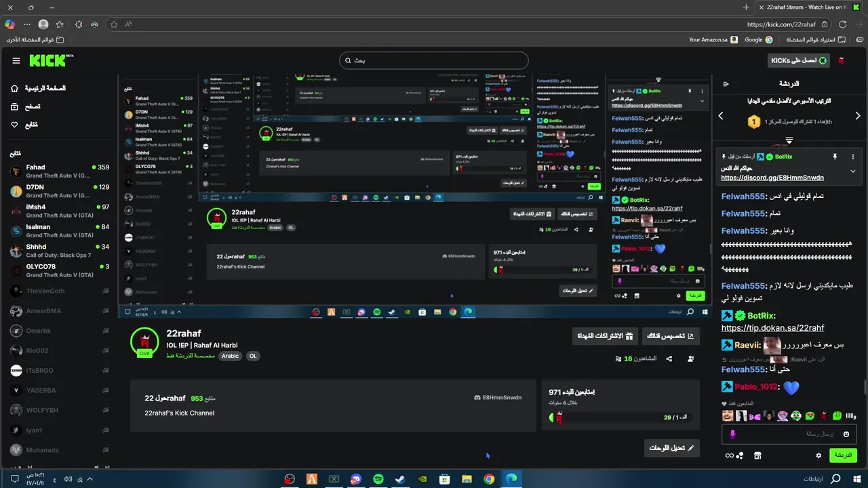Open Fahad's channel in the sidebar
Screen dimensions: 868x488
point(60,171)
